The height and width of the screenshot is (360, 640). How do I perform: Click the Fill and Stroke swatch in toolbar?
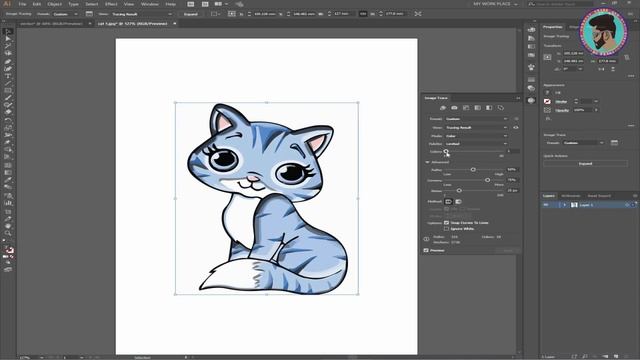tap(9, 249)
